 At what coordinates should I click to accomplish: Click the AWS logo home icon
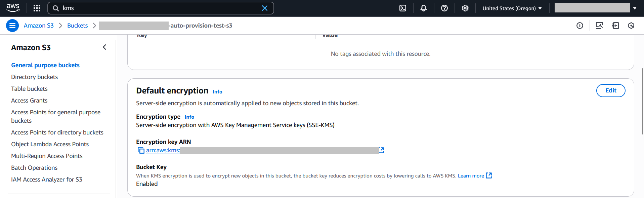pyautogui.click(x=13, y=8)
